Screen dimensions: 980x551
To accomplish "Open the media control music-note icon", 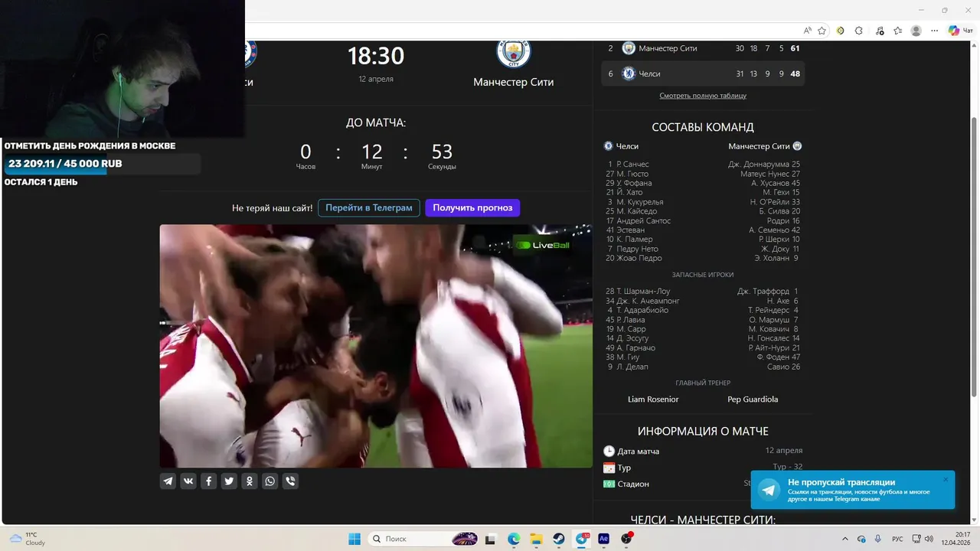I will click(x=878, y=31).
